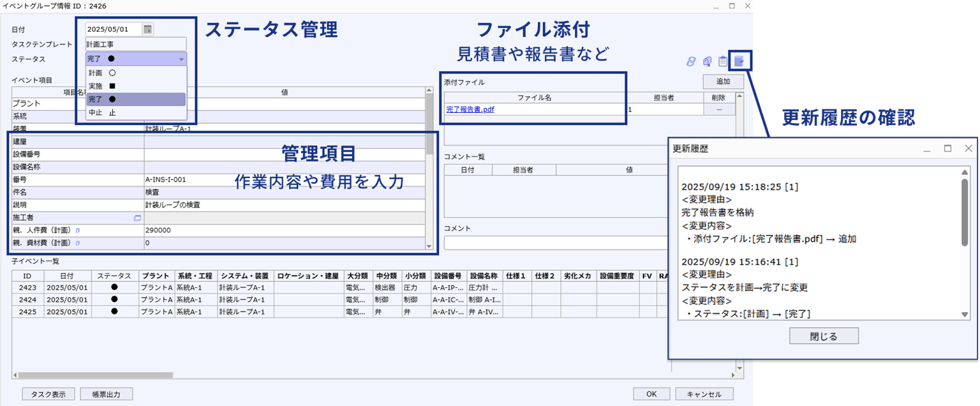Viewport: 980px width, 406px height.
Task: Click the value cell A-INS-I-001
Action: click(x=285, y=179)
